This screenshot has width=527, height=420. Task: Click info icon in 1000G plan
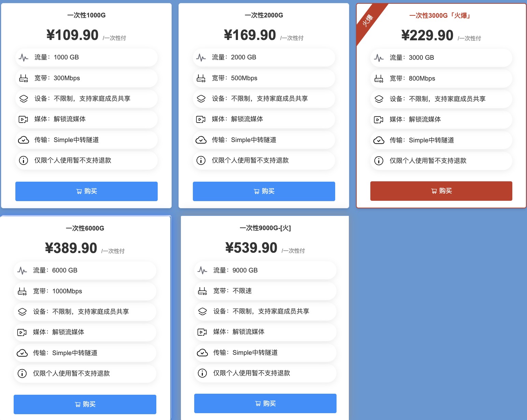click(x=24, y=160)
